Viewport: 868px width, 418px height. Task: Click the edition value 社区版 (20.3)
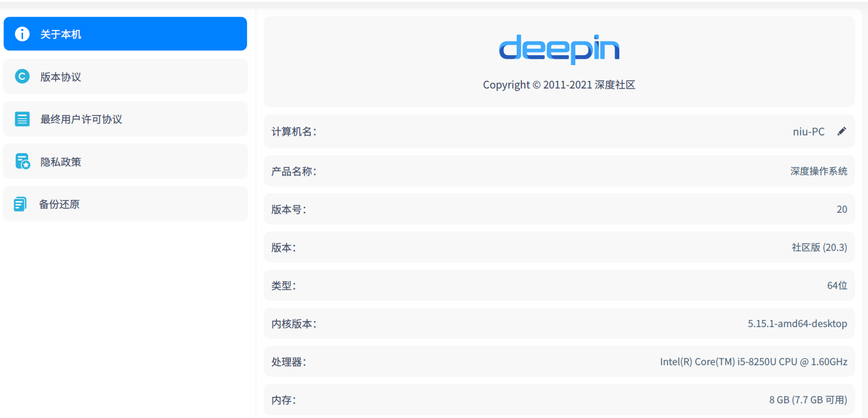tap(819, 247)
